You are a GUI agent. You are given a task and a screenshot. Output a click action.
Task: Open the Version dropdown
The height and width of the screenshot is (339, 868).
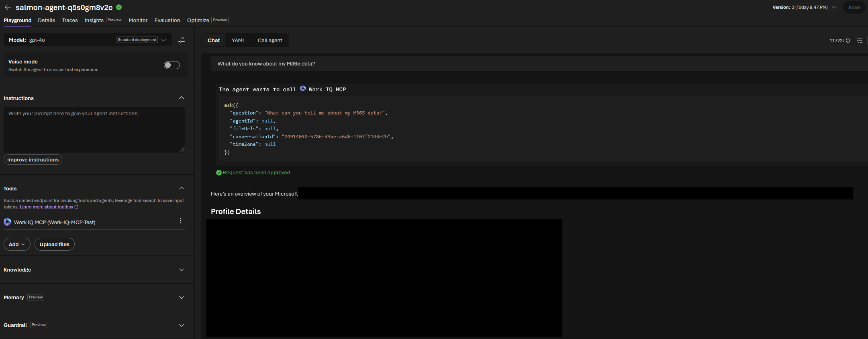pos(834,7)
